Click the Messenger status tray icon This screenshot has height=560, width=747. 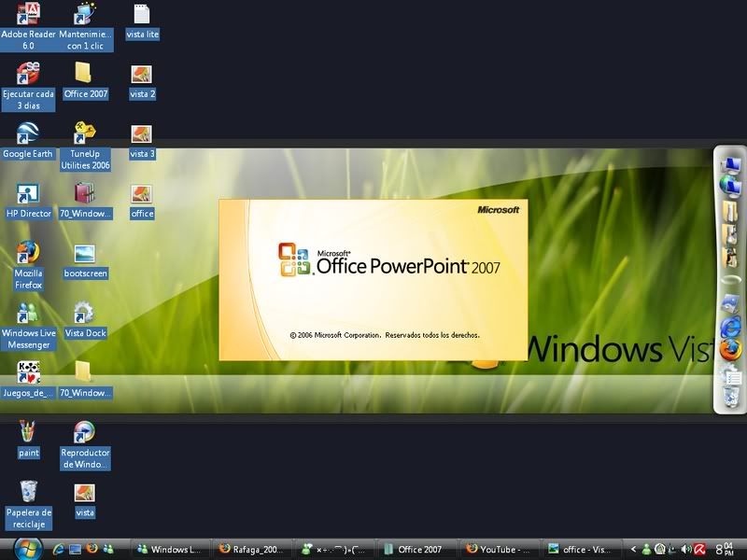point(646,550)
